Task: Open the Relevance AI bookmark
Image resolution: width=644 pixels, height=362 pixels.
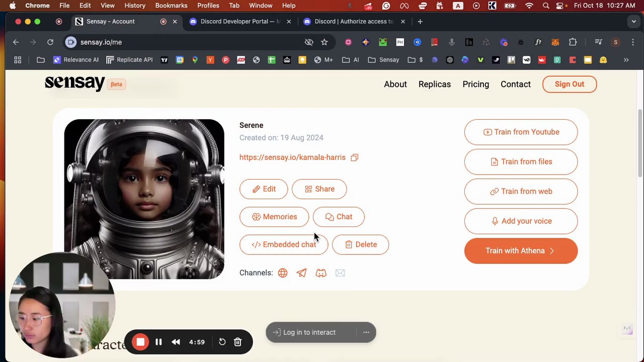Action: coord(76,60)
